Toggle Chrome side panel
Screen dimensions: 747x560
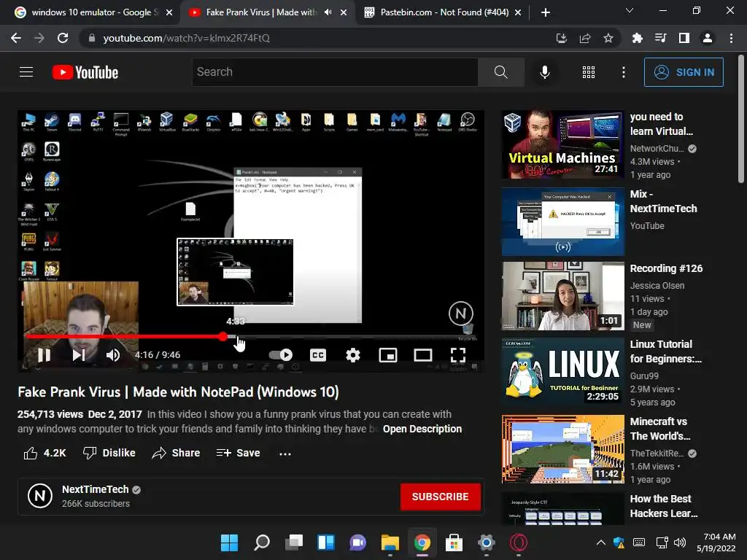(684, 38)
